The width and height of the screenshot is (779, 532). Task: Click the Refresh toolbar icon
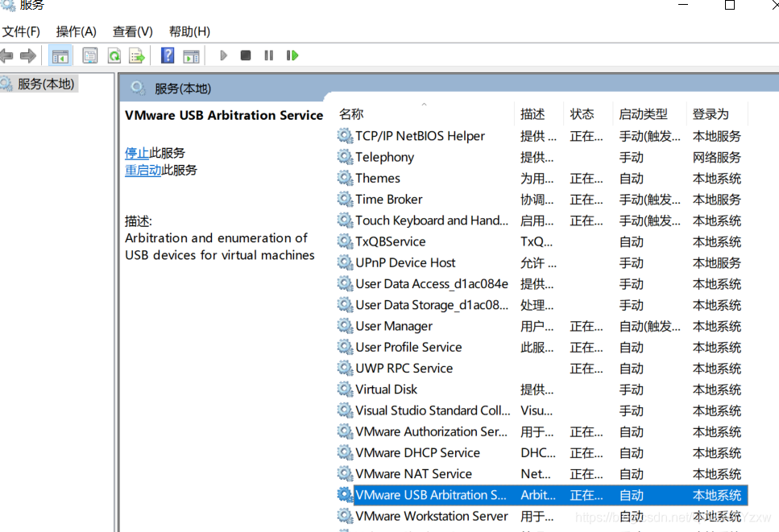[x=114, y=56]
